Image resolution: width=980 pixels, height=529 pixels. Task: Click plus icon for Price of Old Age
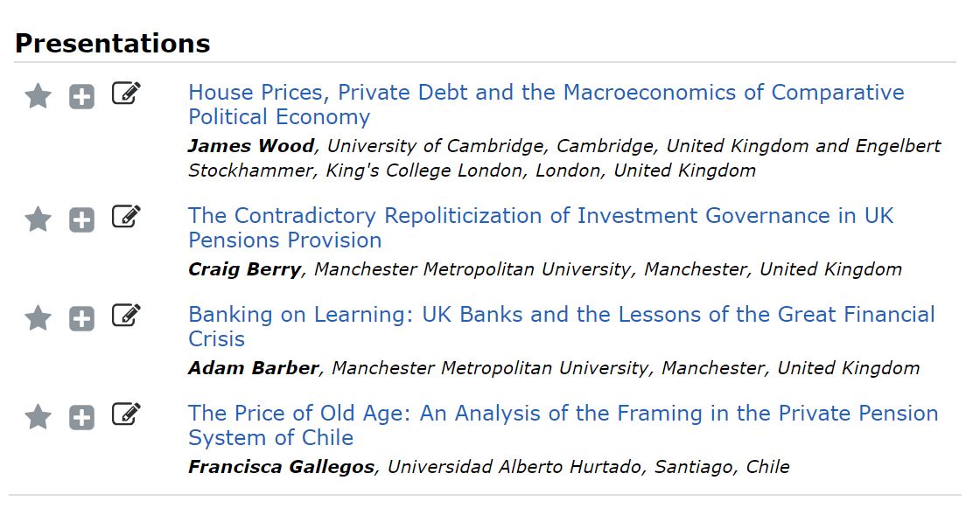pyautogui.click(x=81, y=418)
